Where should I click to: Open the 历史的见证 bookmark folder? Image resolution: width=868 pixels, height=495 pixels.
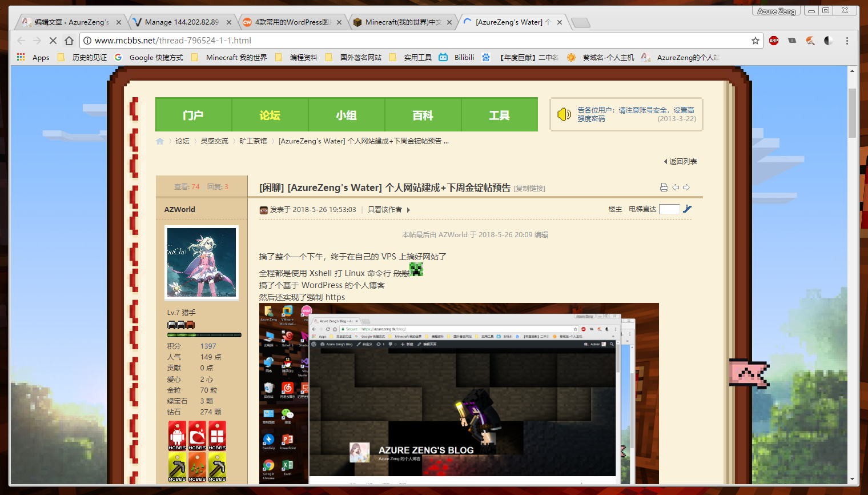point(82,57)
